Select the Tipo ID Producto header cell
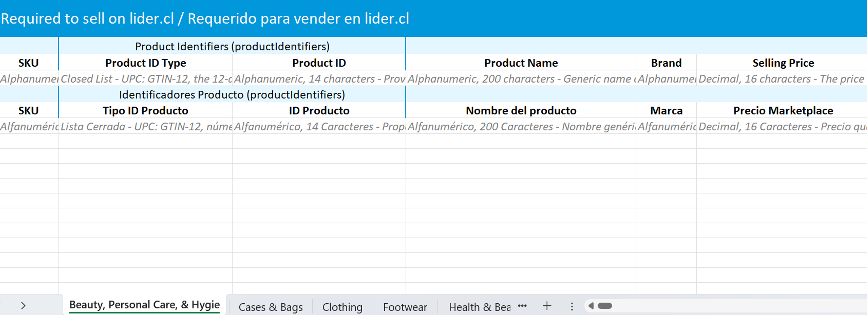Viewport: 868px width, 315px height. pos(145,110)
